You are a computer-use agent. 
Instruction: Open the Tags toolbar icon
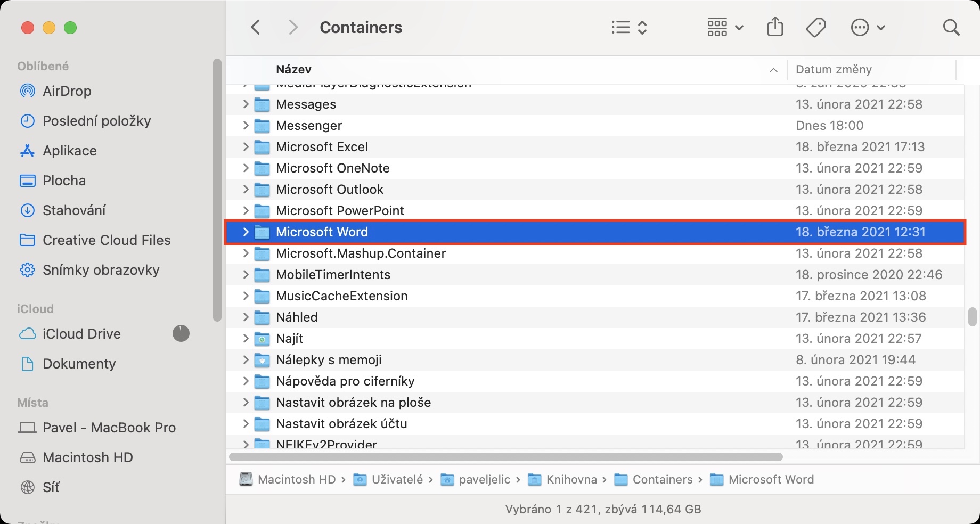815,27
